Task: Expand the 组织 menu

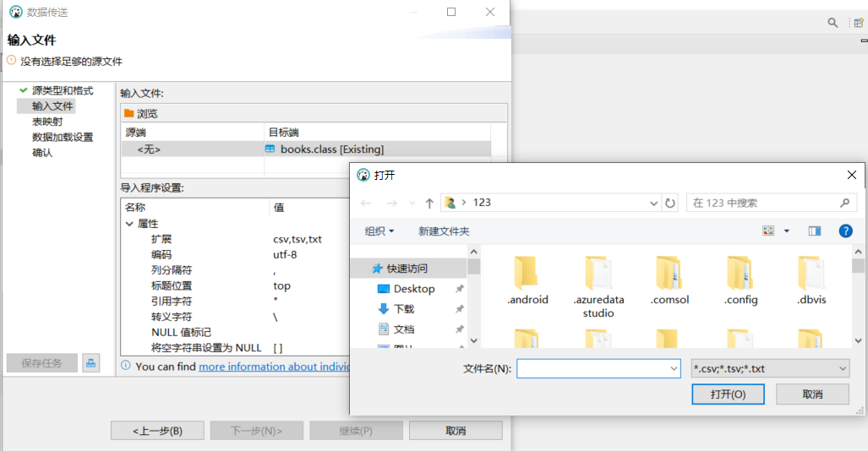Action: (379, 231)
